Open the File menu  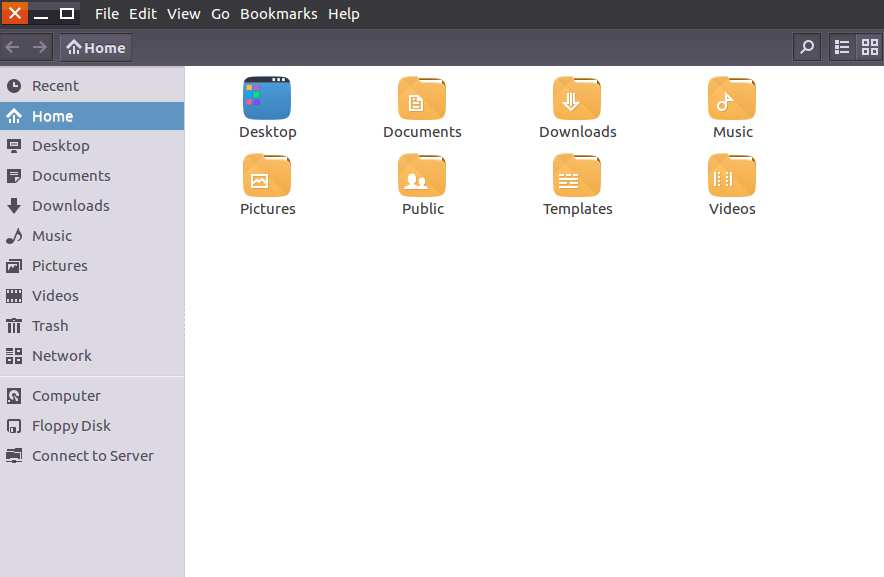pyautogui.click(x=106, y=13)
